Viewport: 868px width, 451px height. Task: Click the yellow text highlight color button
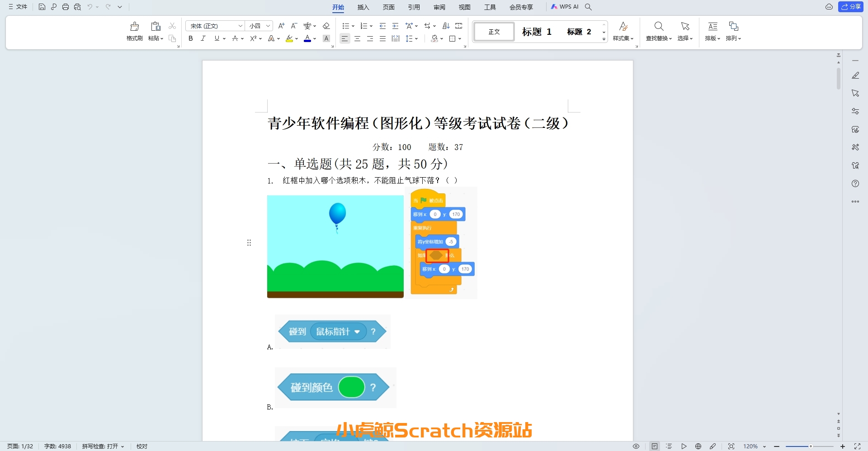[x=289, y=38]
